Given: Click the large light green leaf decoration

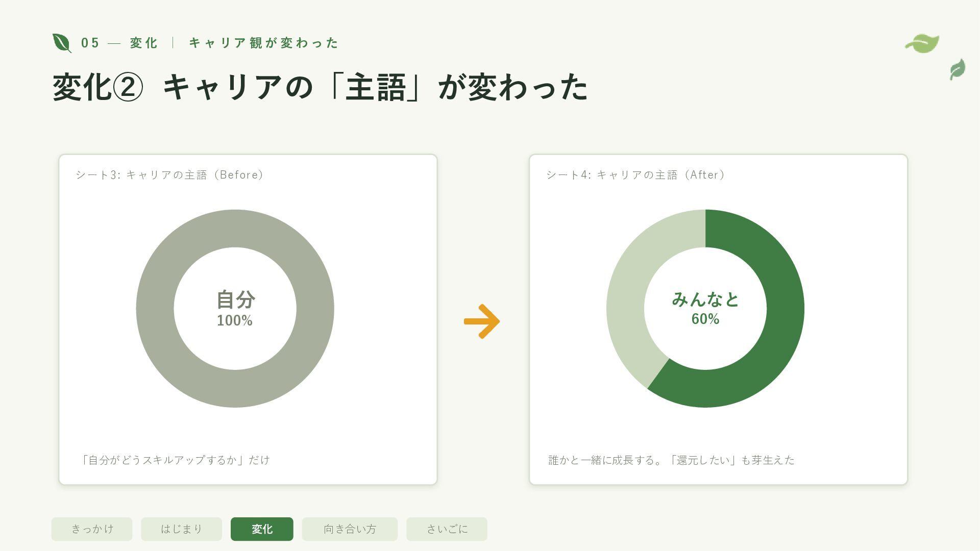Looking at the screenshot, I should 922,44.
